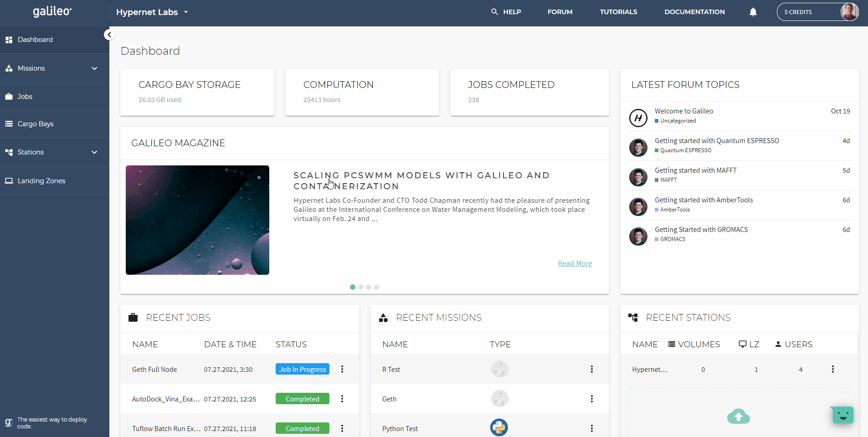Open Getting started with MAFFT topic

coord(695,170)
